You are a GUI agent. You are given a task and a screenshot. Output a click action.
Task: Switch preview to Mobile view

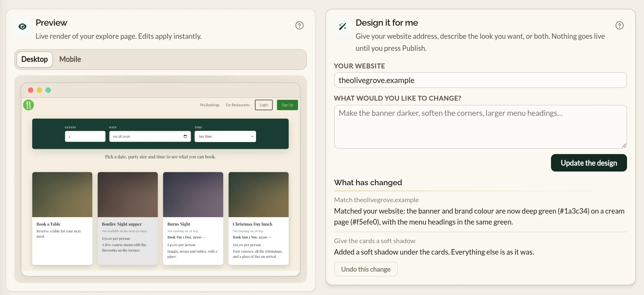(x=70, y=59)
